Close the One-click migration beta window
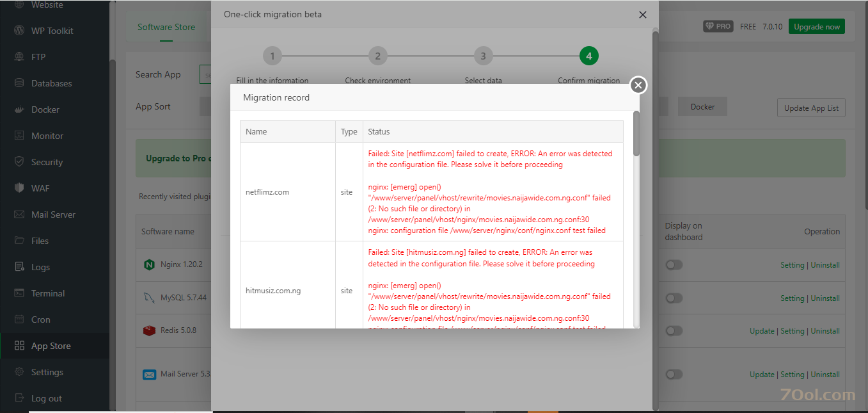 643,15
